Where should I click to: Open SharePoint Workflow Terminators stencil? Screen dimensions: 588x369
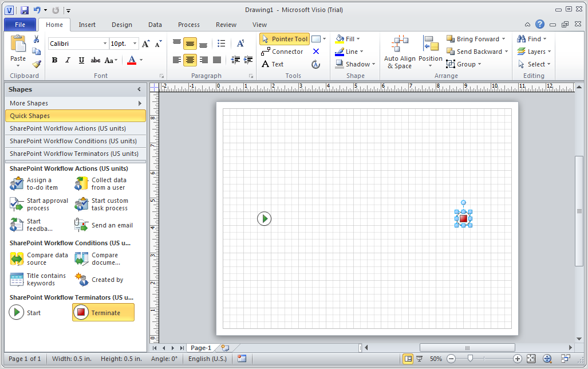coord(76,154)
